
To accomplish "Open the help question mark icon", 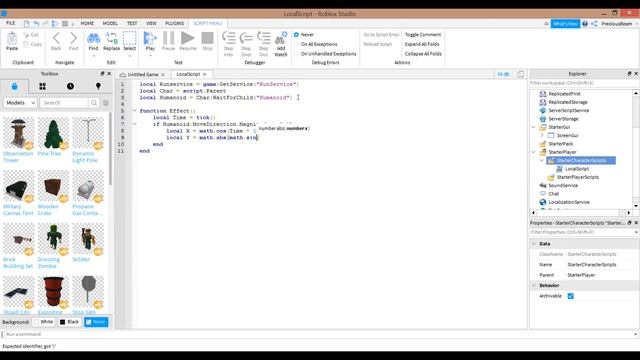I will click(x=585, y=24).
